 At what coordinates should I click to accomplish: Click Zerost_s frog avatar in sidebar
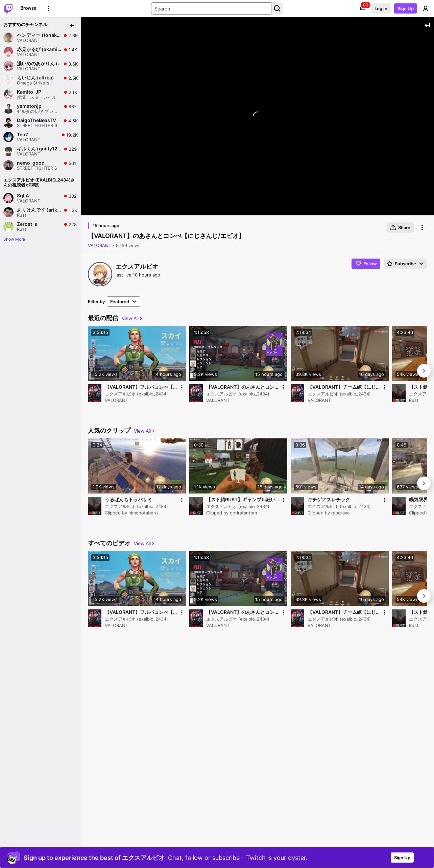coord(8,226)
